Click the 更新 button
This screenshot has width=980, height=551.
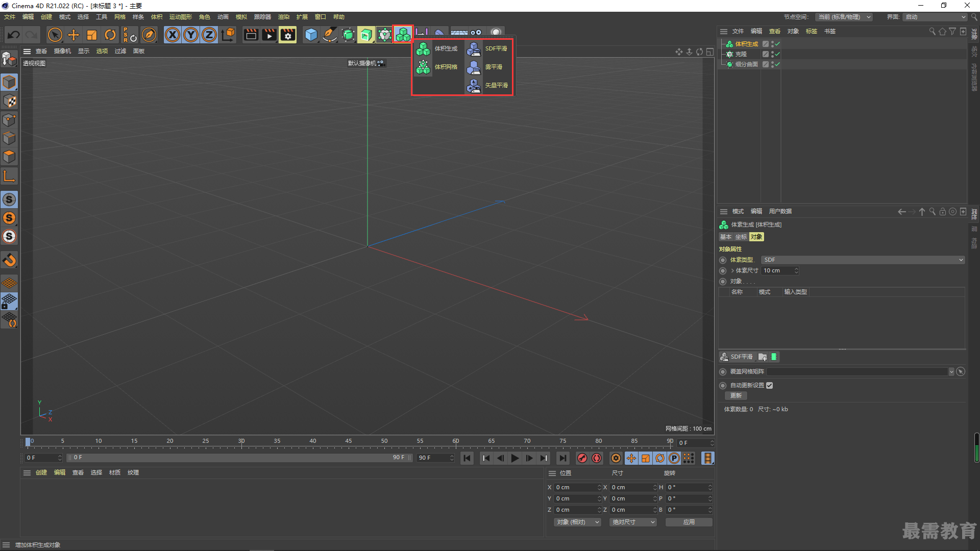(x=736, y=395)
